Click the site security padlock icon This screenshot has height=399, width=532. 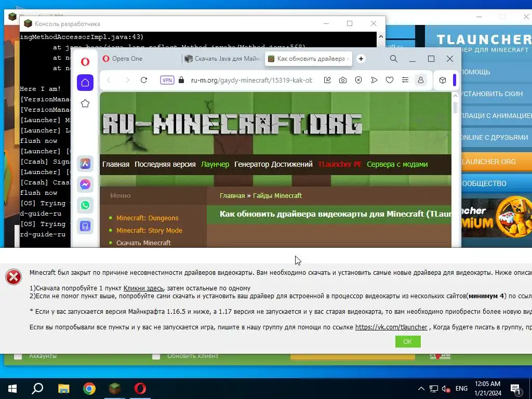(181, 80)
